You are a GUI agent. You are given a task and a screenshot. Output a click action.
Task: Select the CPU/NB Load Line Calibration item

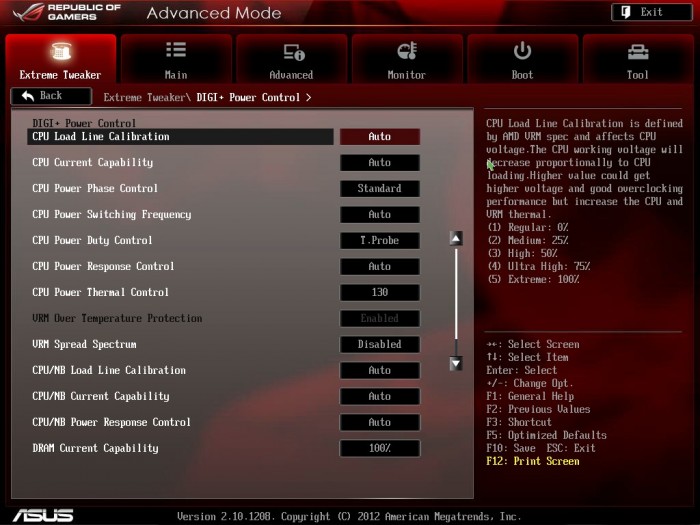[109, 371]
